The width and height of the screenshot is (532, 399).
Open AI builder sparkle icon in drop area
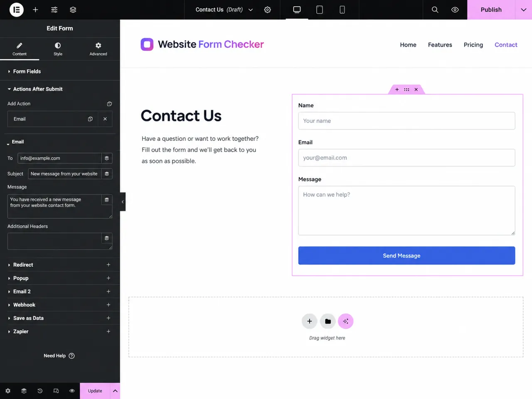(345, 321)
